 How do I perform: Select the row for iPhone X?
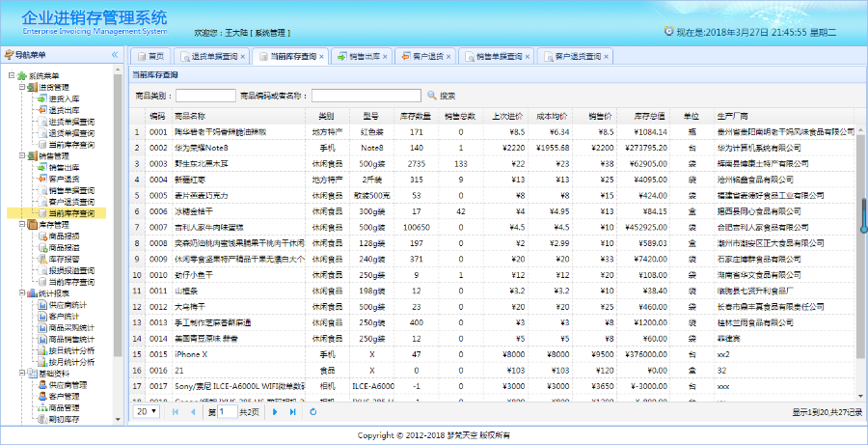click(493, 353)
